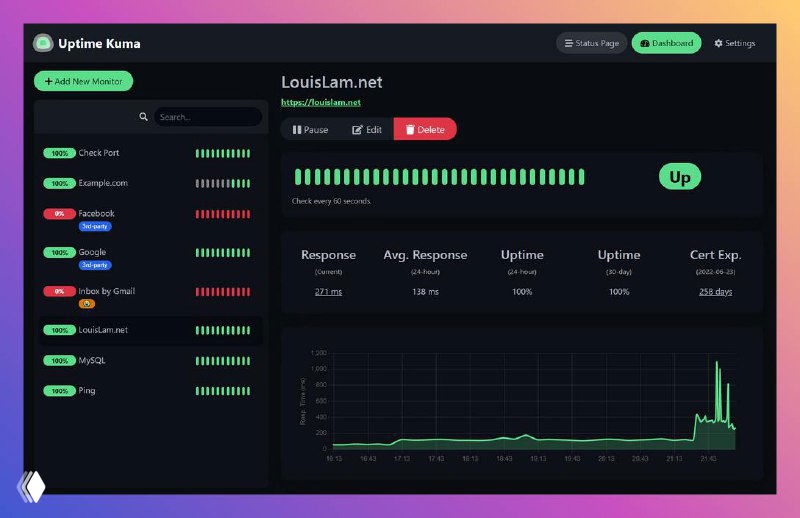
Task: Click the LouisLam.net page title
Action: (x=332, y=82)
